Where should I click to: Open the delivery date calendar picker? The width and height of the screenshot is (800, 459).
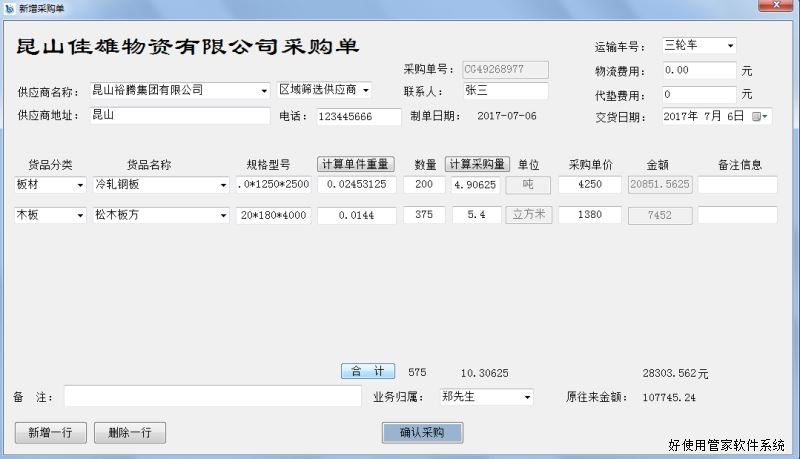click(x=763, y=117)
